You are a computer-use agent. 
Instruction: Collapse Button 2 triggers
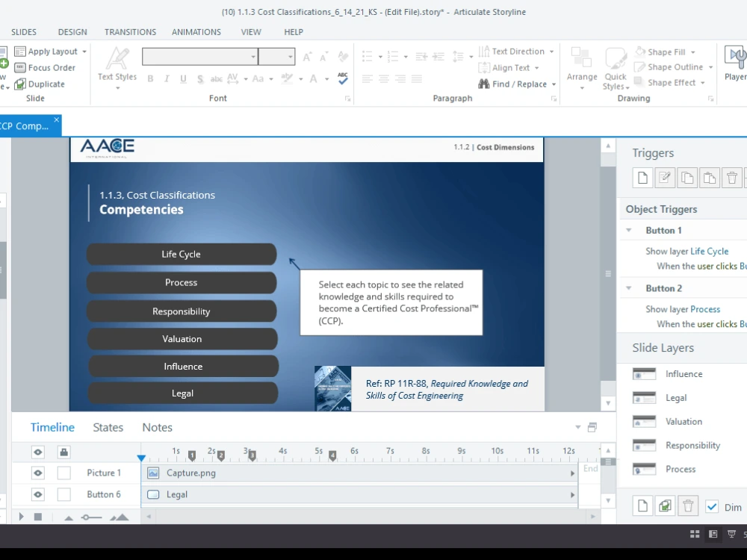(629, 288)
